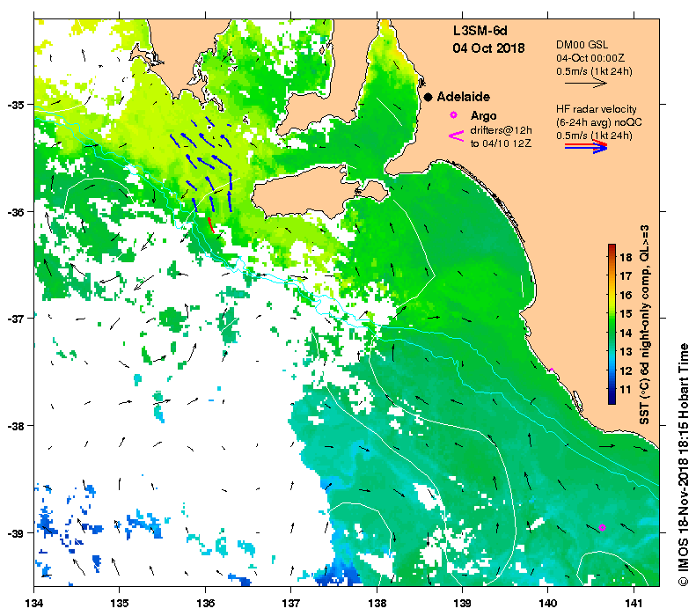Viewport: 696px width, 616px height.
Task: Click the '-38' latitude axis label
Action: pyautogui.click(x=15, y=426)
